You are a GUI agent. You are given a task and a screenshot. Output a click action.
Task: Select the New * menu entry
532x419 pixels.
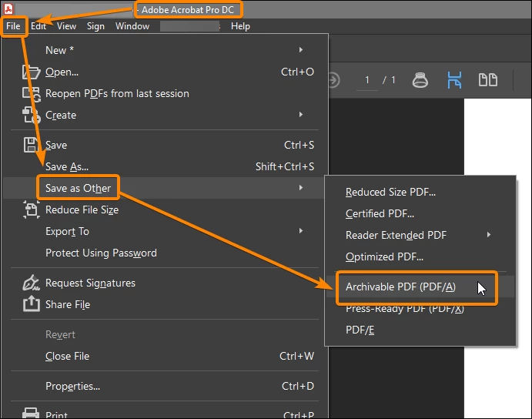coord(165,50)
